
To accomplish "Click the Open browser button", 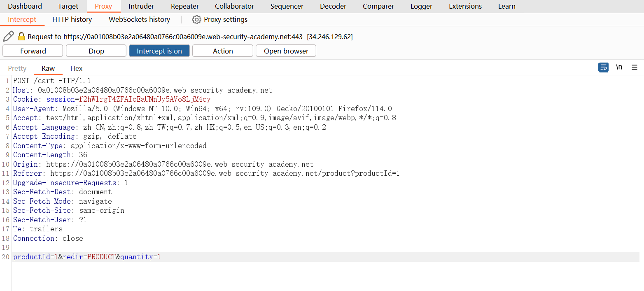I will (x=286, y=51).
